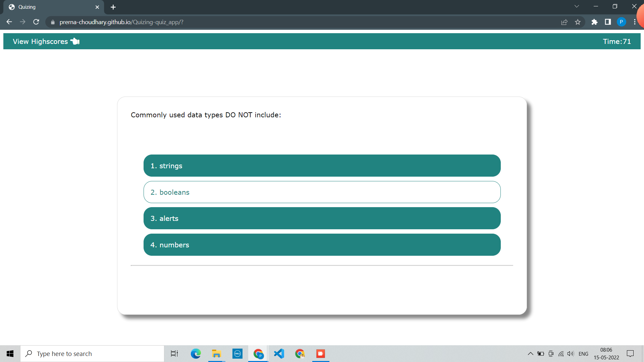
Task: Select answer 4. numbers
Action: pyautogui.click(x=322, y=245)
